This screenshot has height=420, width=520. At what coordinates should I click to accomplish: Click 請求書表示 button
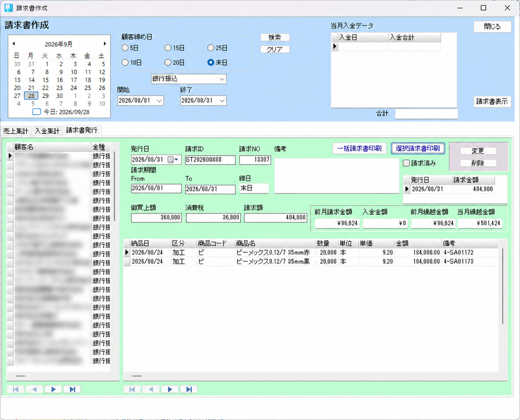click(492, 101)
